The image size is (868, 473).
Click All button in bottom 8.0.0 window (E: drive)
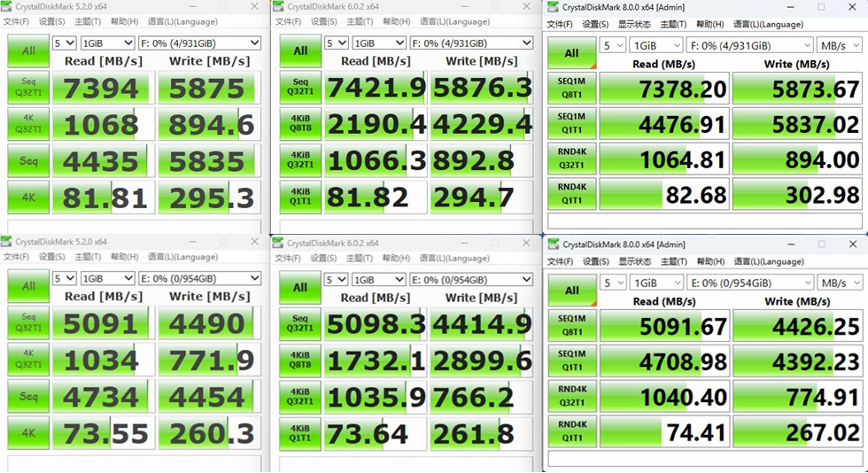(x=572, y=291)
